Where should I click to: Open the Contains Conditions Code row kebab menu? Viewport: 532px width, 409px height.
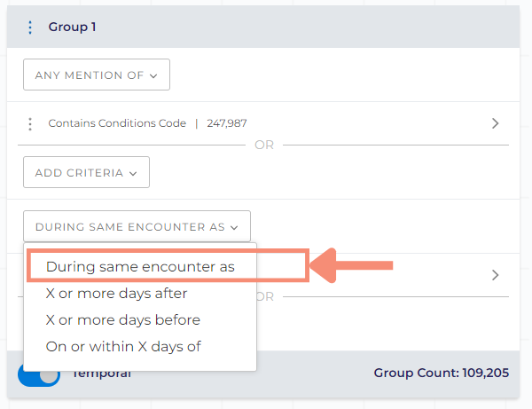tap(30, 124)
